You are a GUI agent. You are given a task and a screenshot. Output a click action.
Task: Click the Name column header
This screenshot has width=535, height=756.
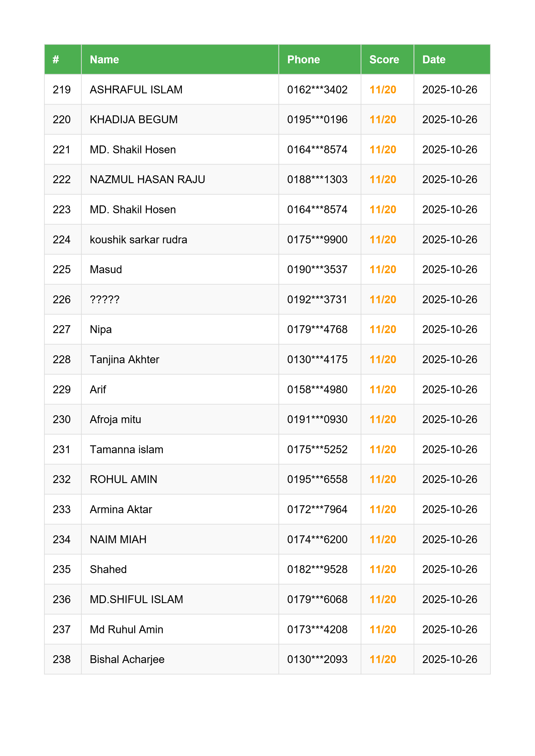pyautogui.click(x=104, y=59)
